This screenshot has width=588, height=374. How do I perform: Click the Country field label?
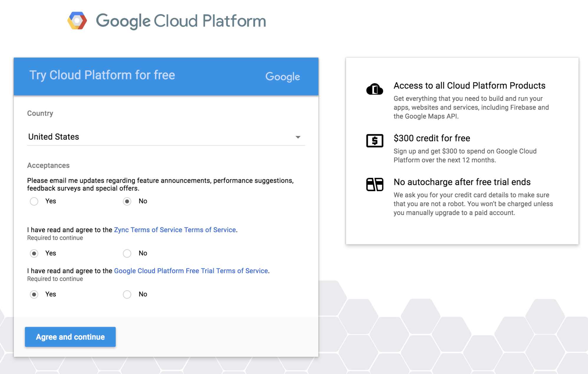[40, 113]
